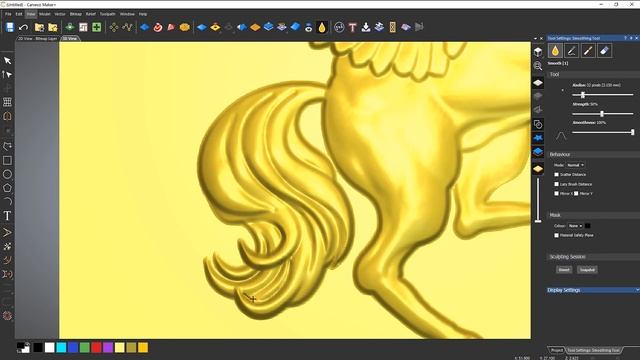The width and height of the screenshot is (640, 360).
Task: Pick the green color swatch
Action: tap(84, 347)
